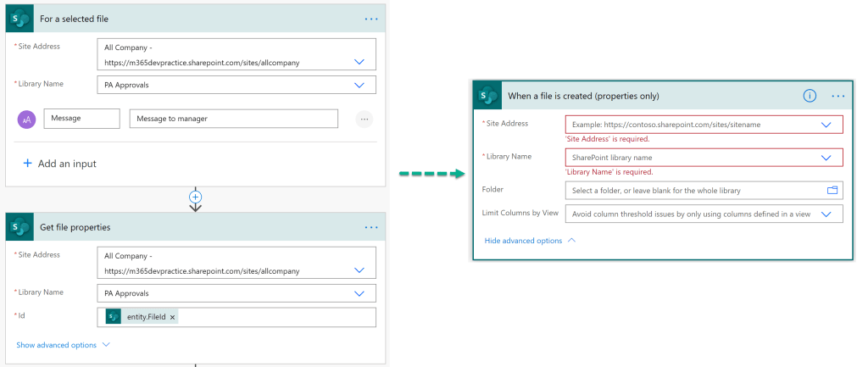
Task: Open the Limit Columns by View dropdown
Action: (x=826, y=214)
